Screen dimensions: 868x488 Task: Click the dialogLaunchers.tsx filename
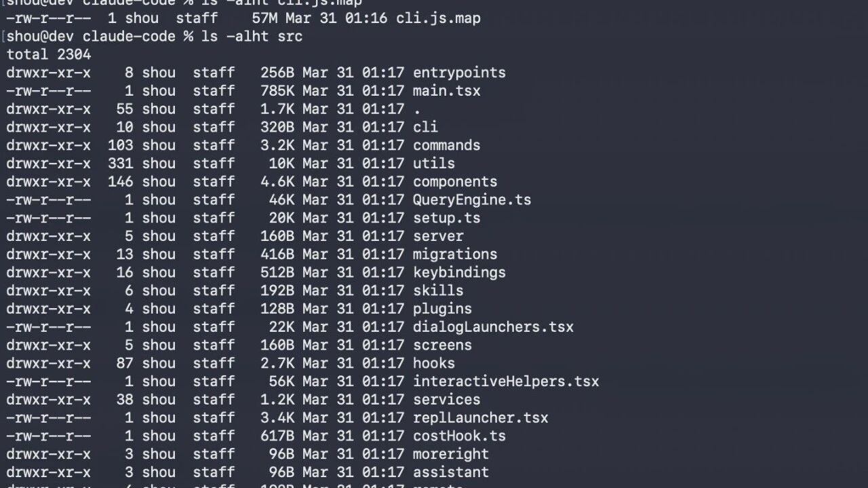(493, 327)
